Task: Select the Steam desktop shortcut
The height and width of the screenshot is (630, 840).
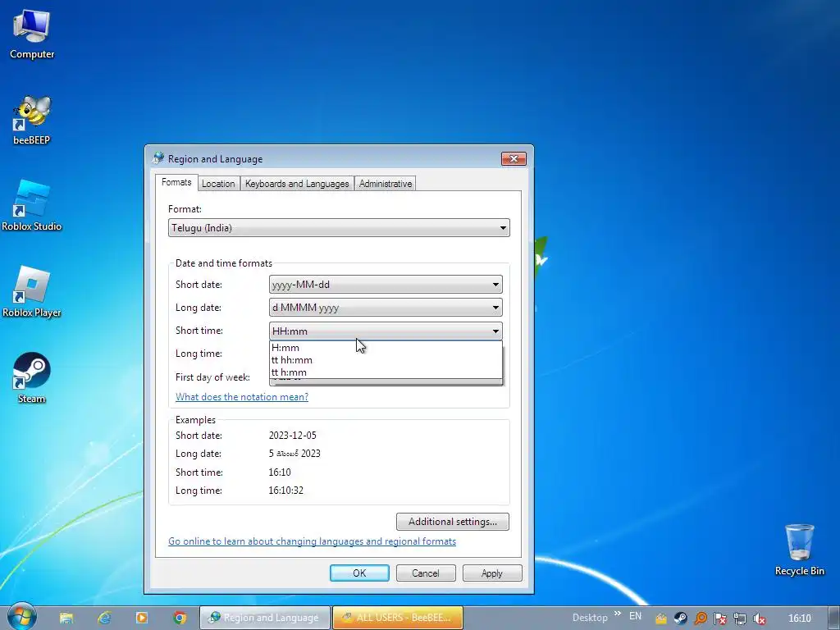Action: 32,377
